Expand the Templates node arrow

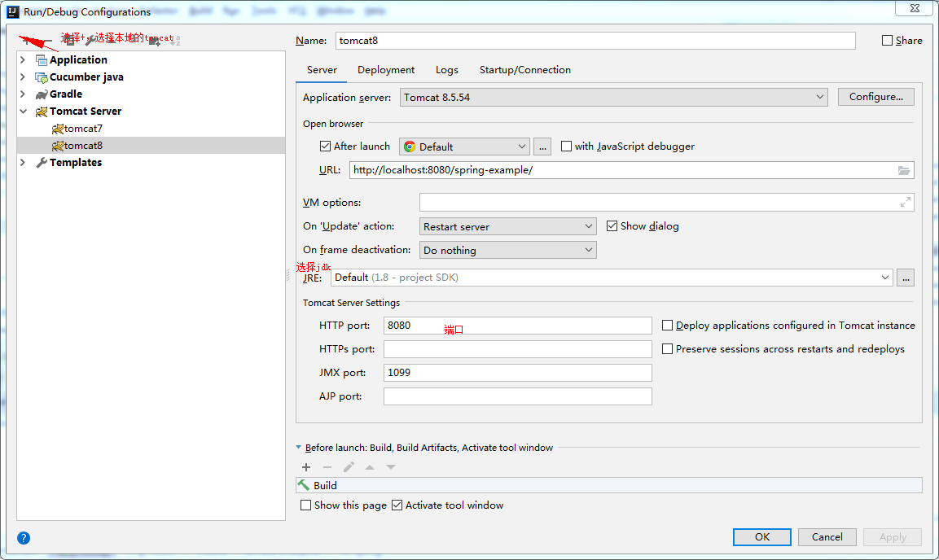click(23, 163)
